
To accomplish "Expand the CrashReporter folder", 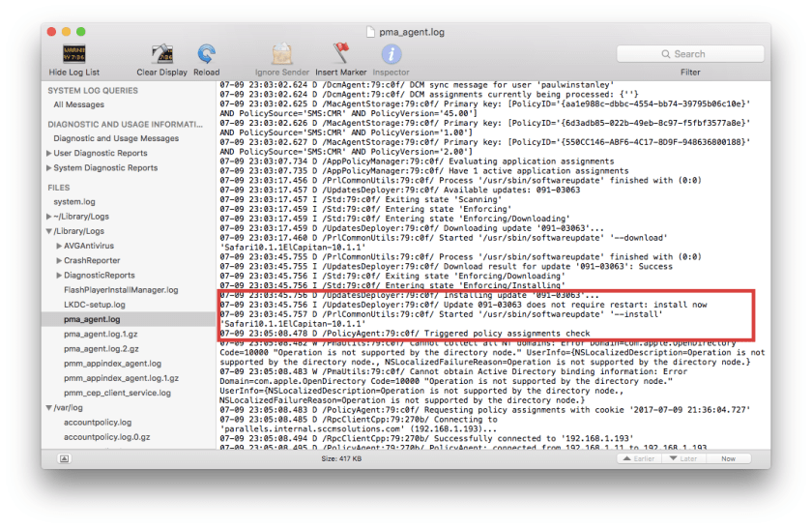I will 58,261.
